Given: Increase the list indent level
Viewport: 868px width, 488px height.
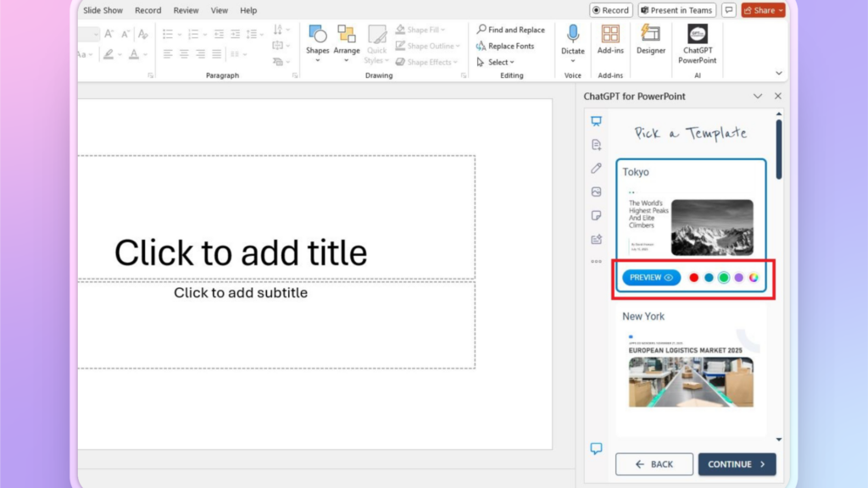Looking at the screenshot, I should pyautogui.click(x=236, y=34).
